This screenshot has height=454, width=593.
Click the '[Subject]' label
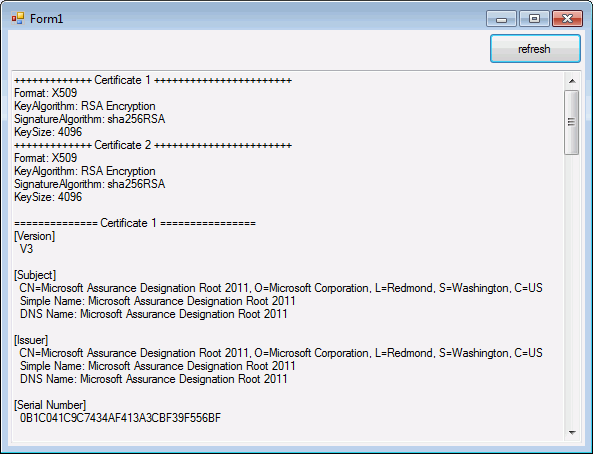35,275
